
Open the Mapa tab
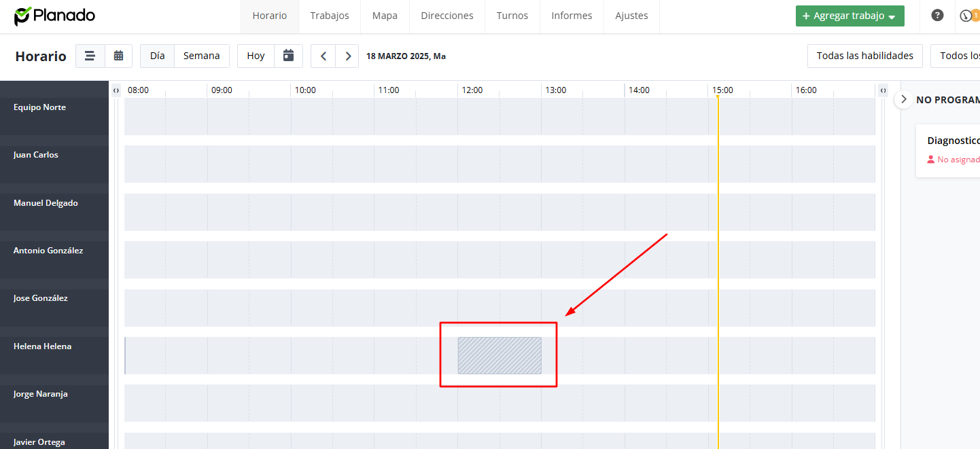coord(385,16)
